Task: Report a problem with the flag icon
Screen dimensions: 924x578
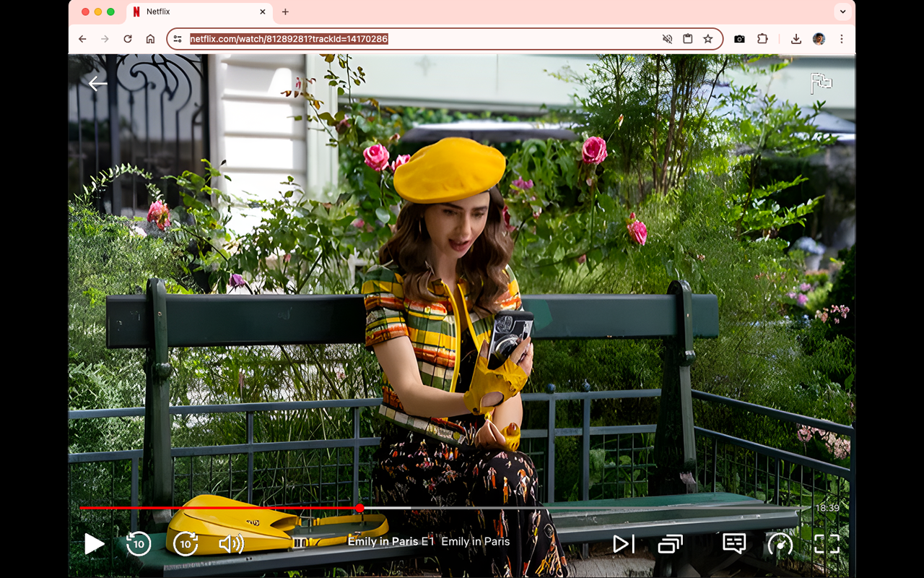Action: pyautogui.click(x=821, y=83)
